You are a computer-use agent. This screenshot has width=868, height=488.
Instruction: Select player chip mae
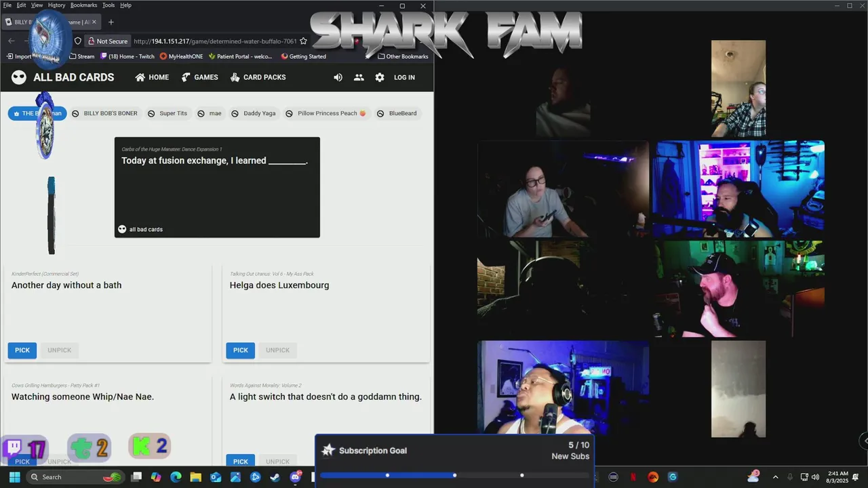(x=210, y=113)
